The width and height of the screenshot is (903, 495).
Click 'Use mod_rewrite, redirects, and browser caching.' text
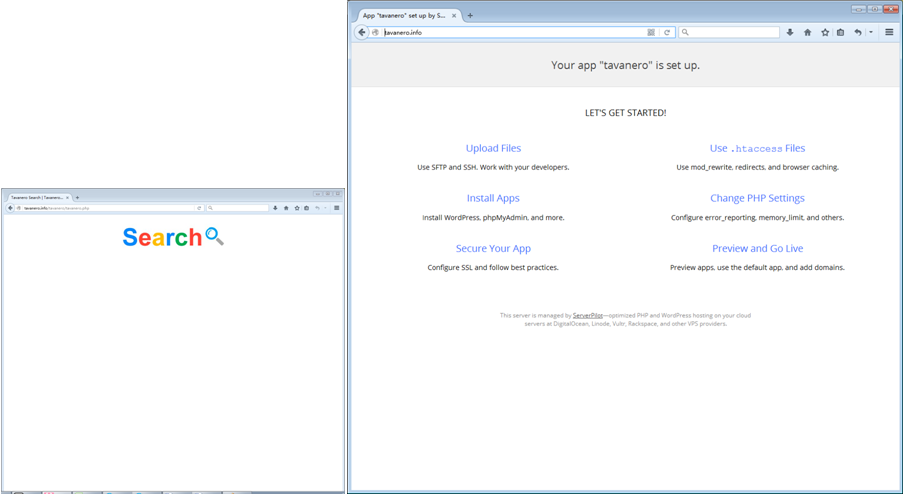pos(757,167)
